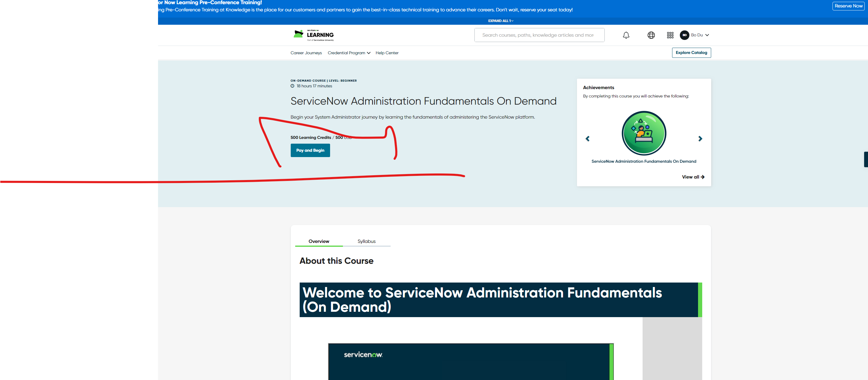
Task: Open the Career Journeys menu item
Action: pyautogui.click(x=306, y=53)
